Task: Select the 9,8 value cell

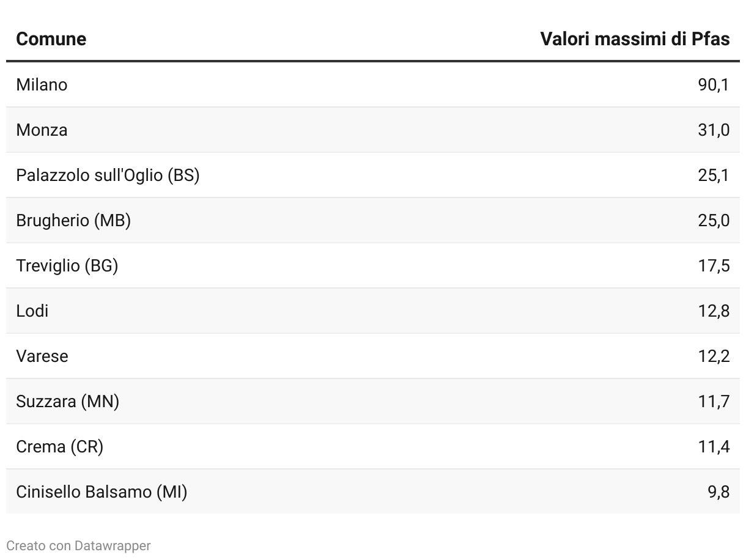Action: [718, 492]
